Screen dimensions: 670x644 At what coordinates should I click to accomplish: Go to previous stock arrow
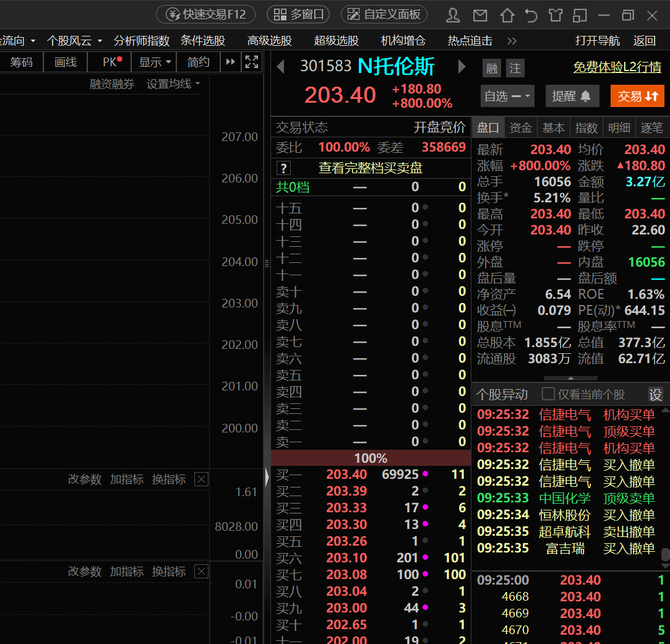click(281, 67)
